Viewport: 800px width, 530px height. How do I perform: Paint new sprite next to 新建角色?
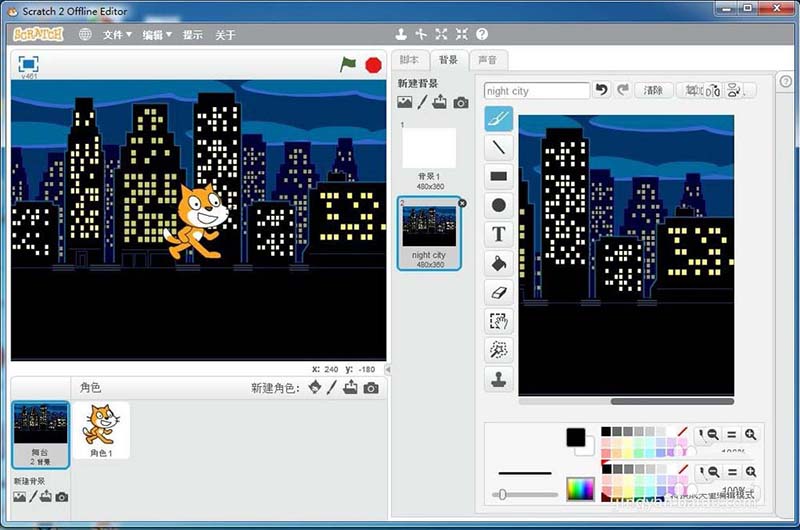click(x=332, y=388)
